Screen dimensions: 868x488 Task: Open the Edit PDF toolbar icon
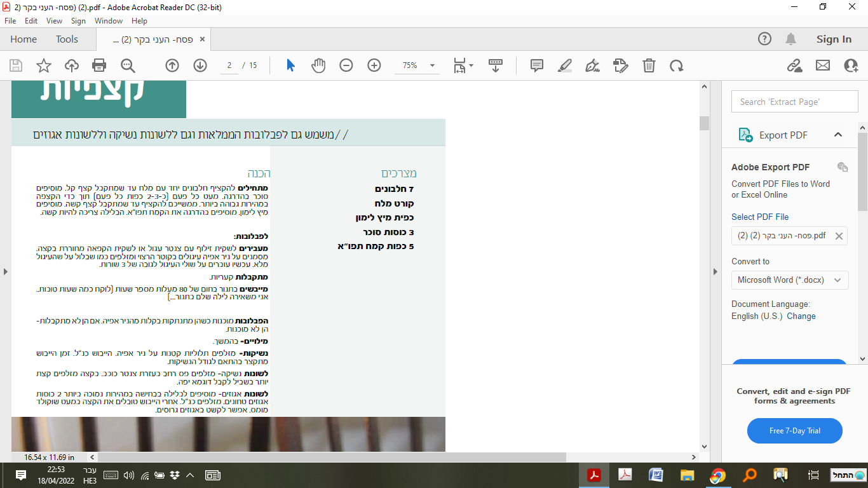coord(620,65)
